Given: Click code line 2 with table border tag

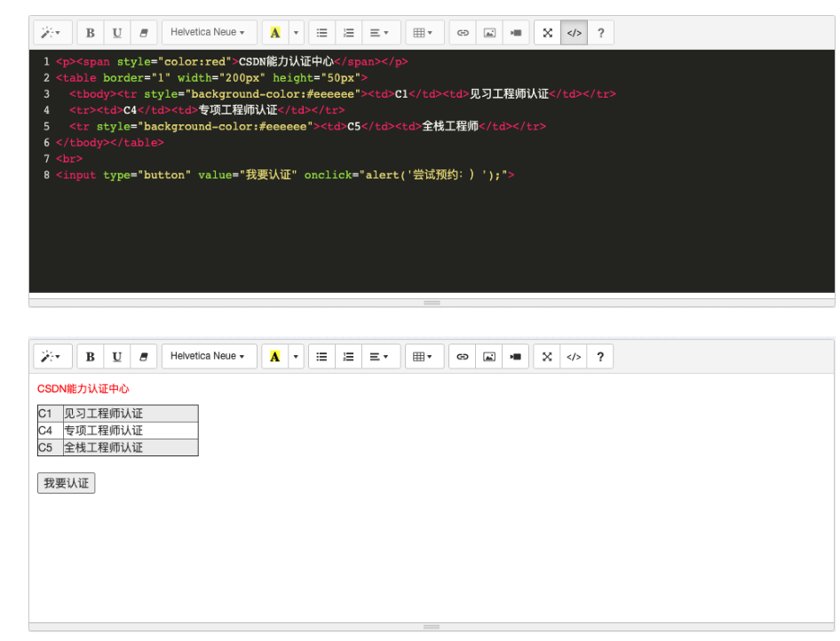Looking at the screenshot, I should [x=211, y=77].
